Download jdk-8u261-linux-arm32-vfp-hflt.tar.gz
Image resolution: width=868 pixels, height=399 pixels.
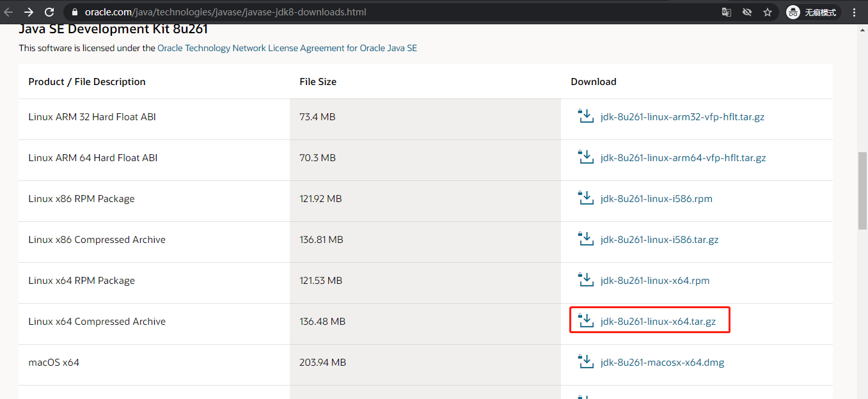683,117
